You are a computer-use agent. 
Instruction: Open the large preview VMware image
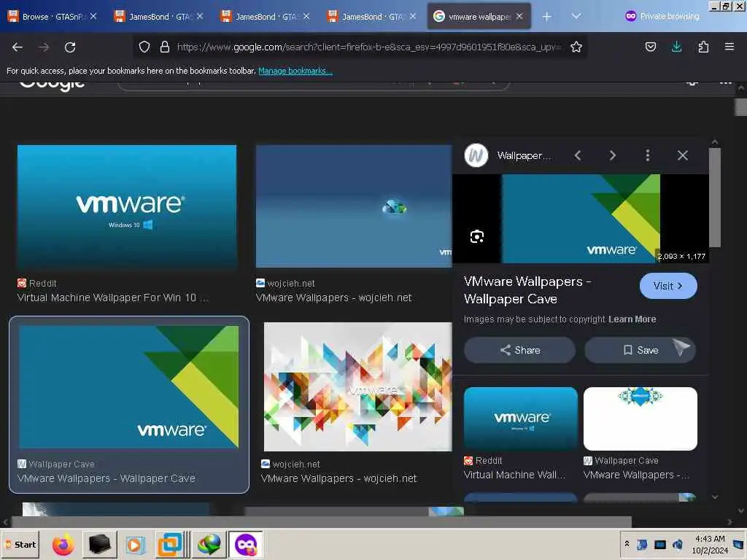coord(581,219)
